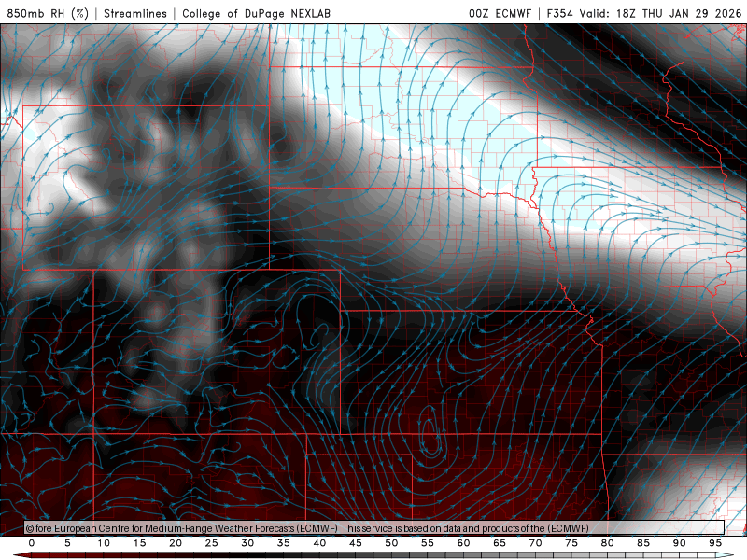
Task: Click the '5' value on the color scale
Action: (x=67, y=543)
